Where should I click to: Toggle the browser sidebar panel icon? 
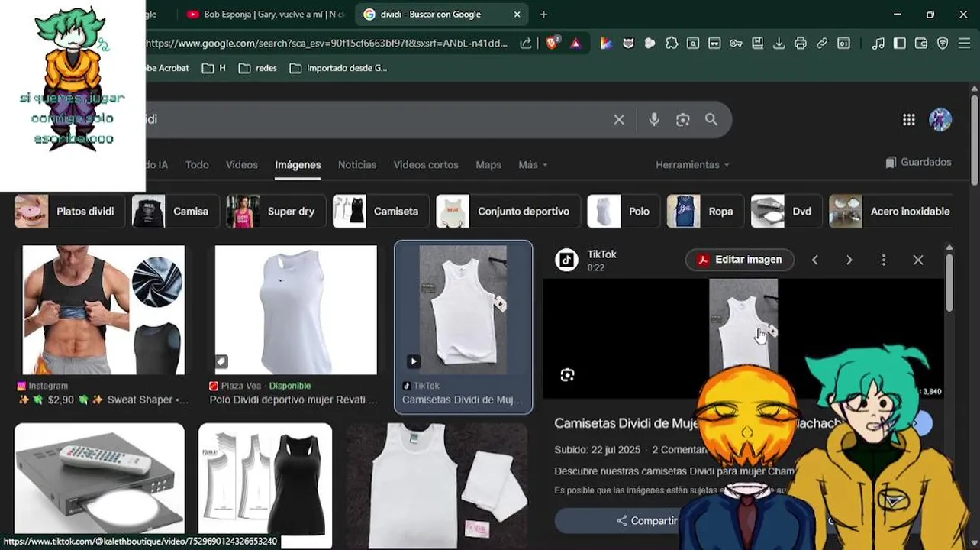(x=900, y=44)
